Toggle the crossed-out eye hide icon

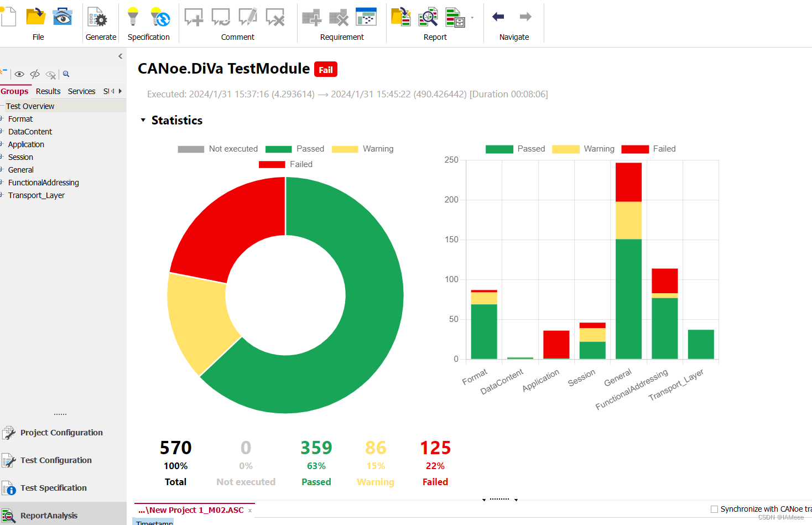click(x=35, y=74)
